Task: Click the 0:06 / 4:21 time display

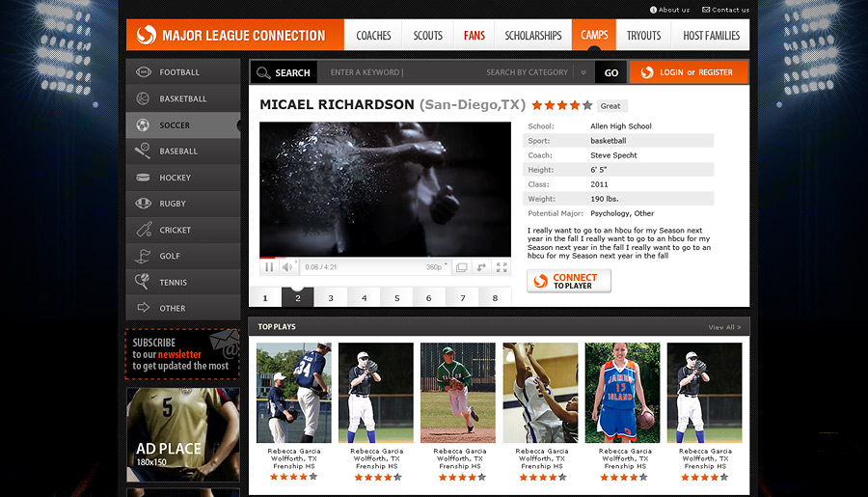Action: pos(320,267)
